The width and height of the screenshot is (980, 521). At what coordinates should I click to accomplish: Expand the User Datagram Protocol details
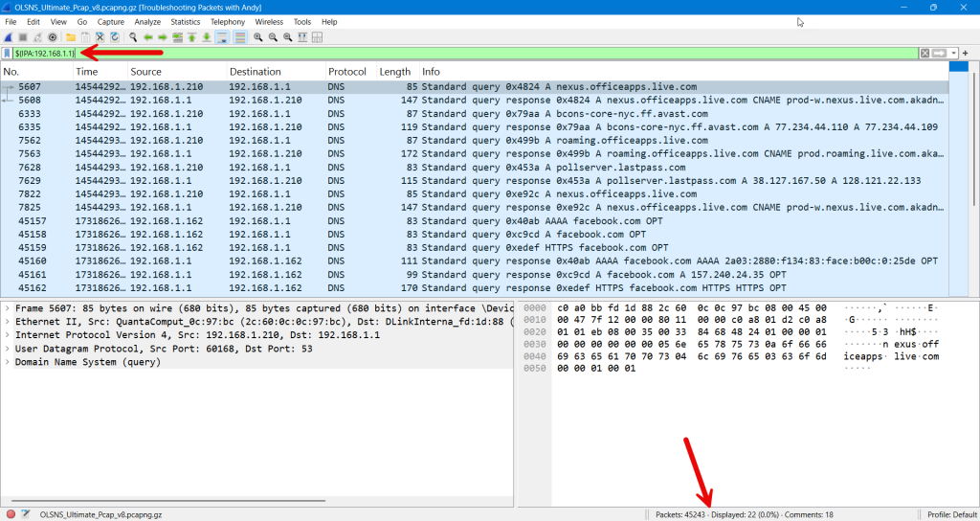click(8, 349)
